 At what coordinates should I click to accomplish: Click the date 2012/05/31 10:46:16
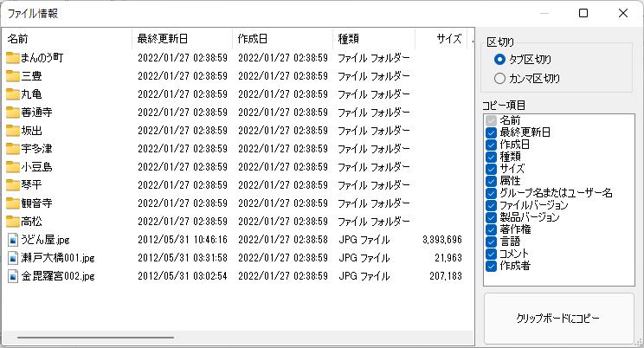click(183, 240)
